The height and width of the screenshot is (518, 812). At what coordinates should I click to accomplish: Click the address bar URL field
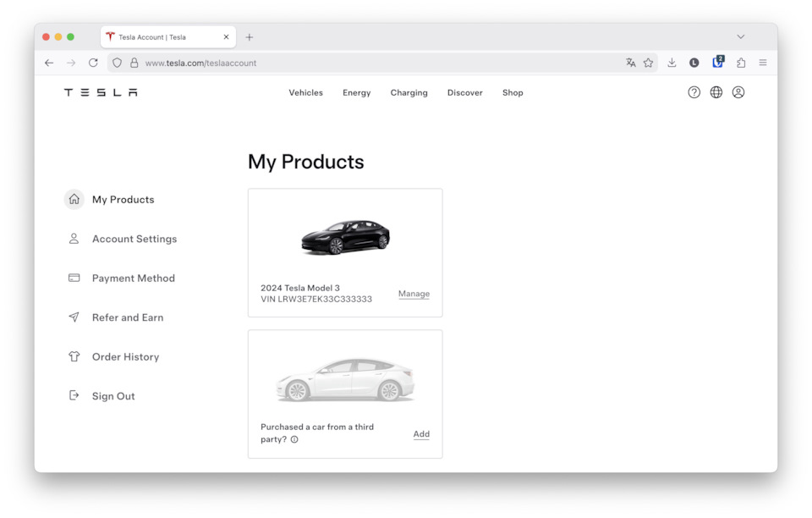click(383, 63)
